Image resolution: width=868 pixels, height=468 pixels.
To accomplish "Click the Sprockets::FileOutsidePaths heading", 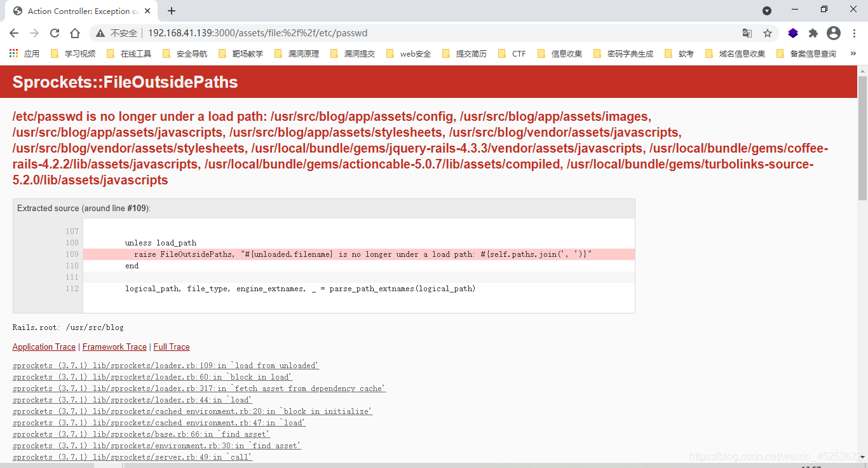I will pos(125,82).
